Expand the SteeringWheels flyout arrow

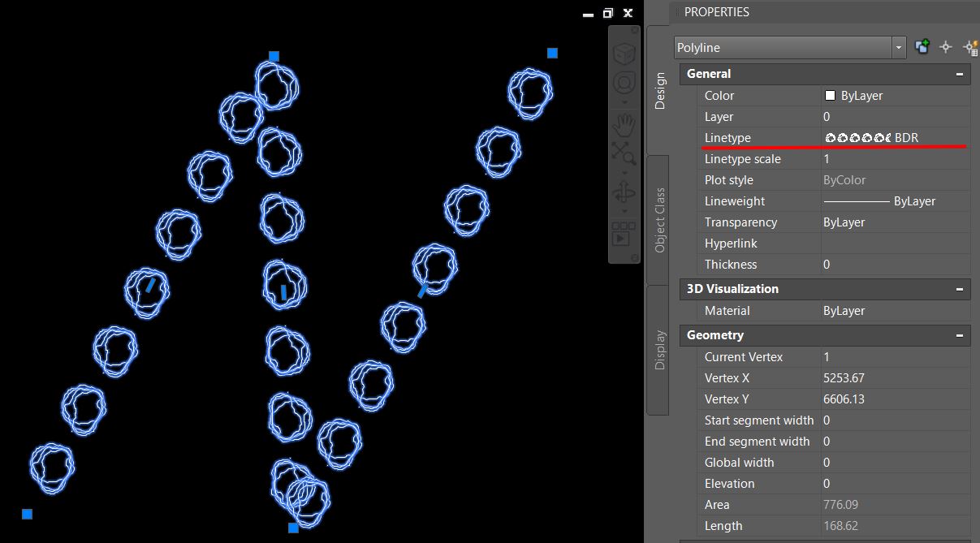pos(624,102)
